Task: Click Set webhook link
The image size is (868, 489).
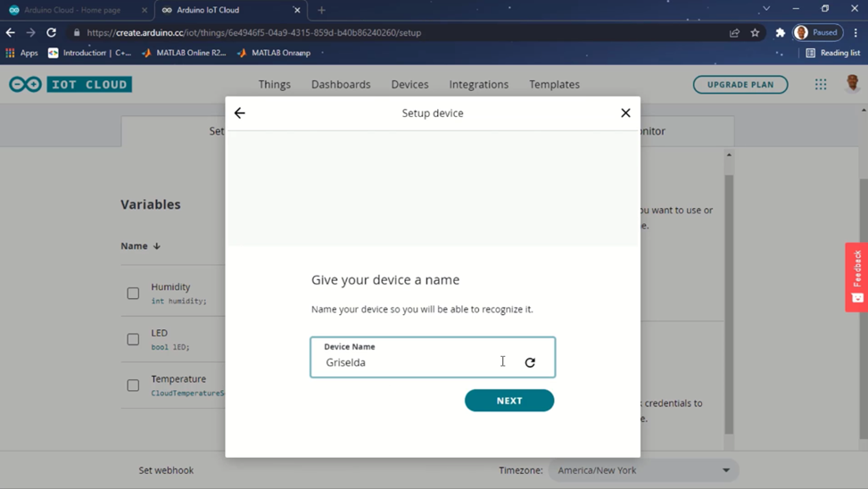Action: [x=166, y=470]
